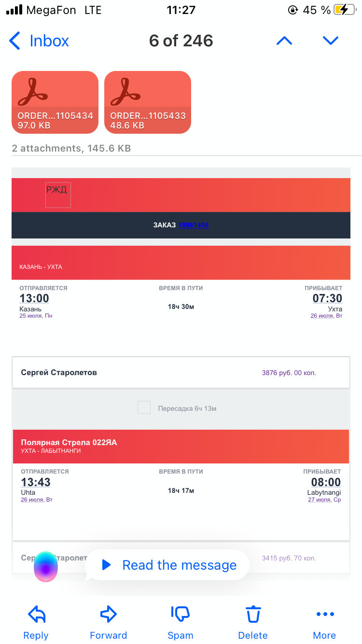Show previous message with up chevron
362x644 pixels.
(284, 41)
